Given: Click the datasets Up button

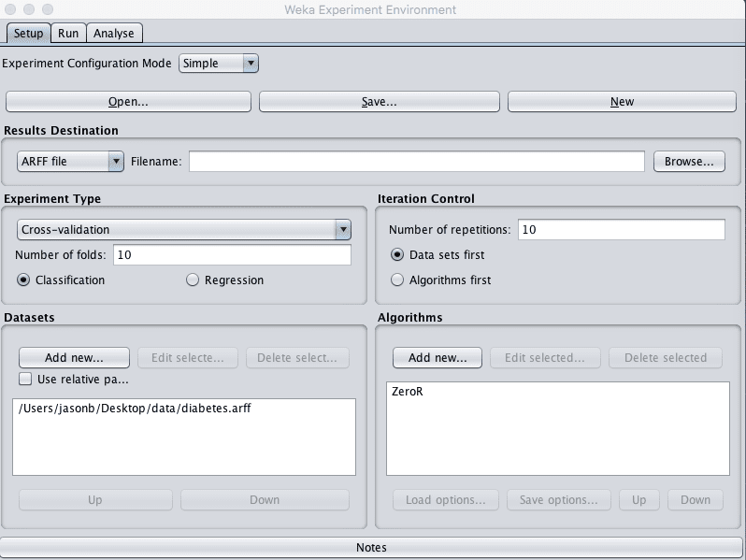Looking at the screenshot, I should coord(95,500).
